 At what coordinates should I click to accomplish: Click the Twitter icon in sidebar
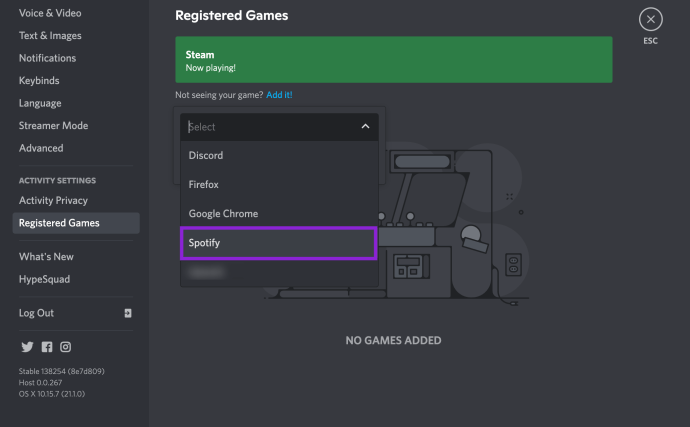coord(26,347)
